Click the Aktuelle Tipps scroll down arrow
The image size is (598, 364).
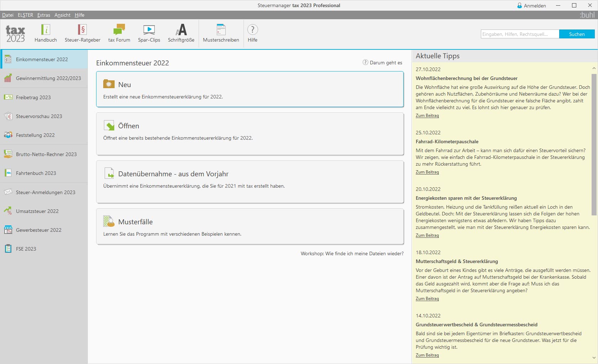[594, 358]
